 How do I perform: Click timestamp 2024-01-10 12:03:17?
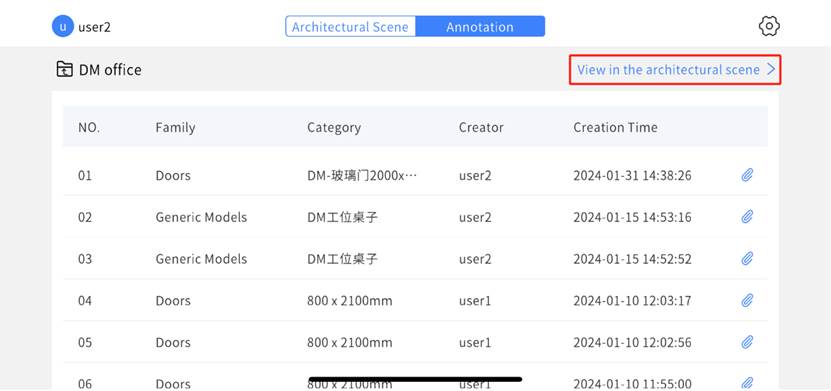pyautogui.click(x=632, y=300)
